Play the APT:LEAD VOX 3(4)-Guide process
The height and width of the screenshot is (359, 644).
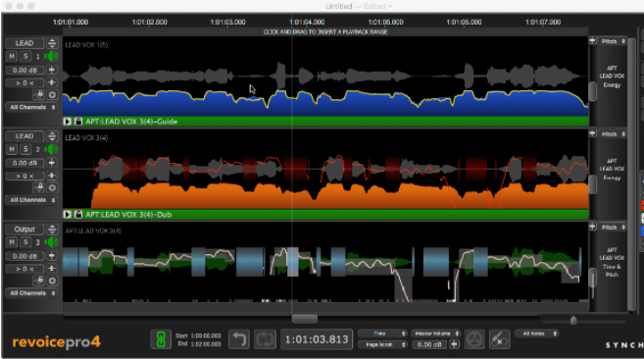tap(67, 122)
